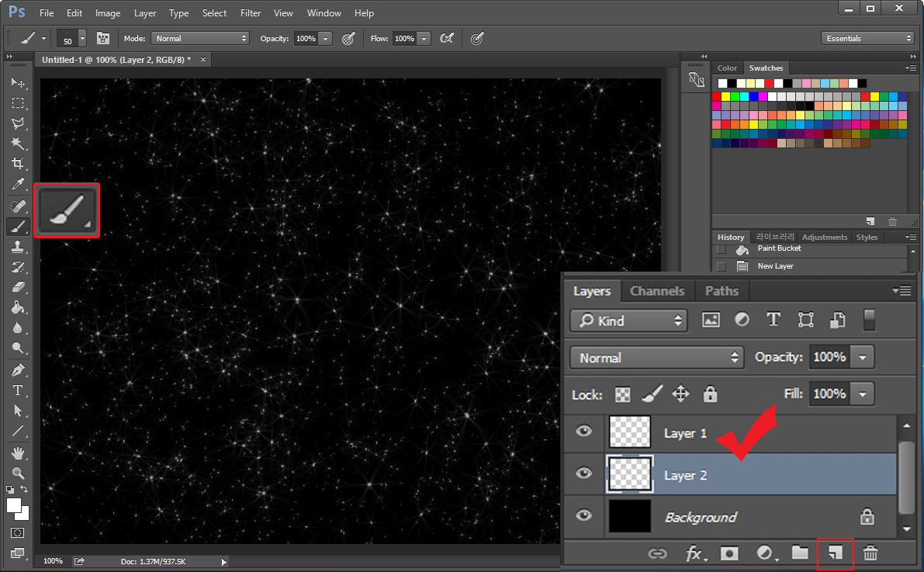Create a new group folder
924x572 pixels.
pos(800,553)
